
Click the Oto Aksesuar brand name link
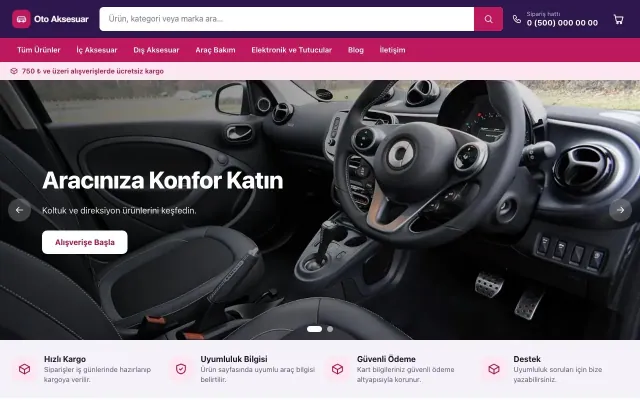tap(61, 19)
